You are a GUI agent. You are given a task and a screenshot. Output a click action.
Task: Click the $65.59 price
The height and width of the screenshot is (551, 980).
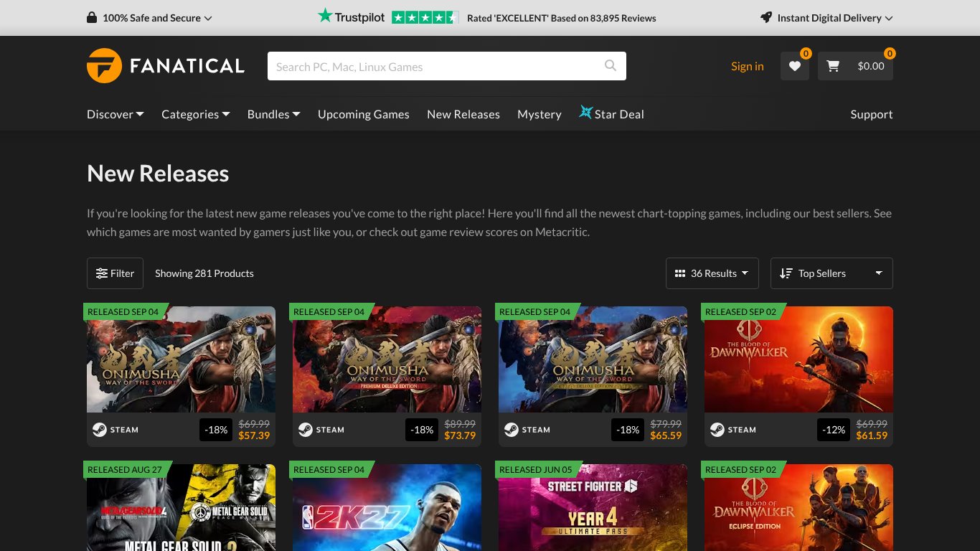tap(666, 435)
